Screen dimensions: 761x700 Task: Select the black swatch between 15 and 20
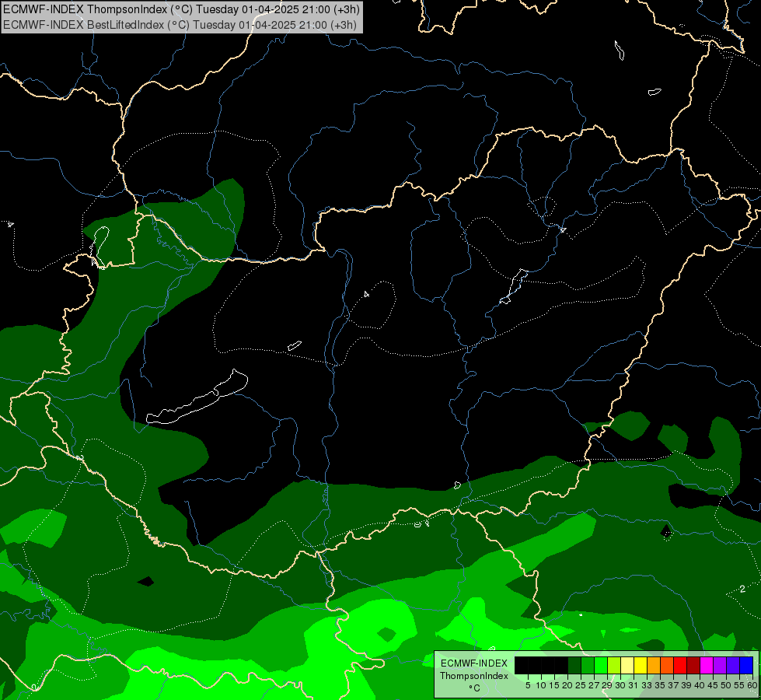561,665
